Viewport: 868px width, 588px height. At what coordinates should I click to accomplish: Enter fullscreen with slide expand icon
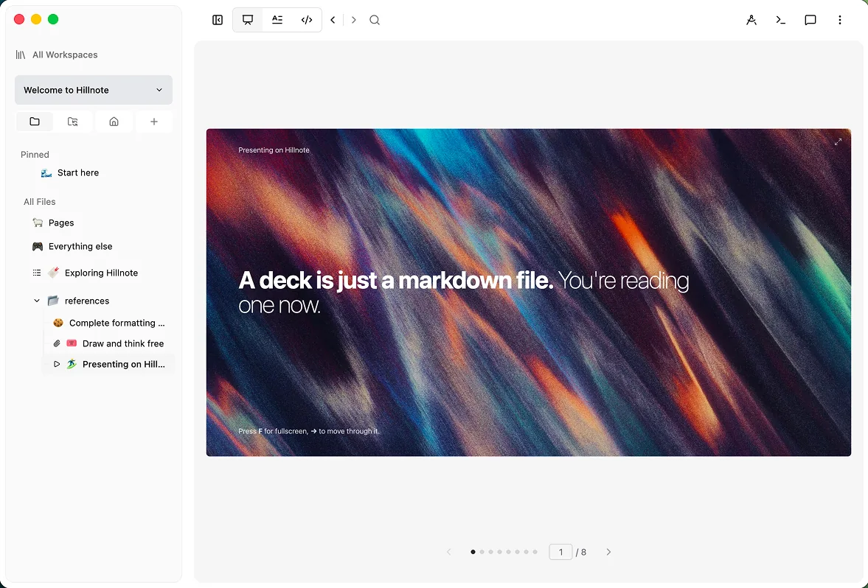pyautogui.click(x=838, y=141)
